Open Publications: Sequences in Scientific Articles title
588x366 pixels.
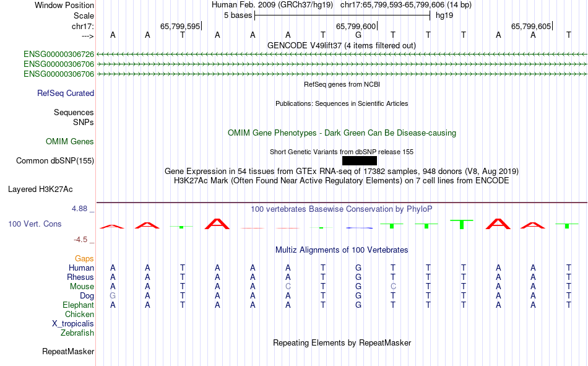pos(342,103)
